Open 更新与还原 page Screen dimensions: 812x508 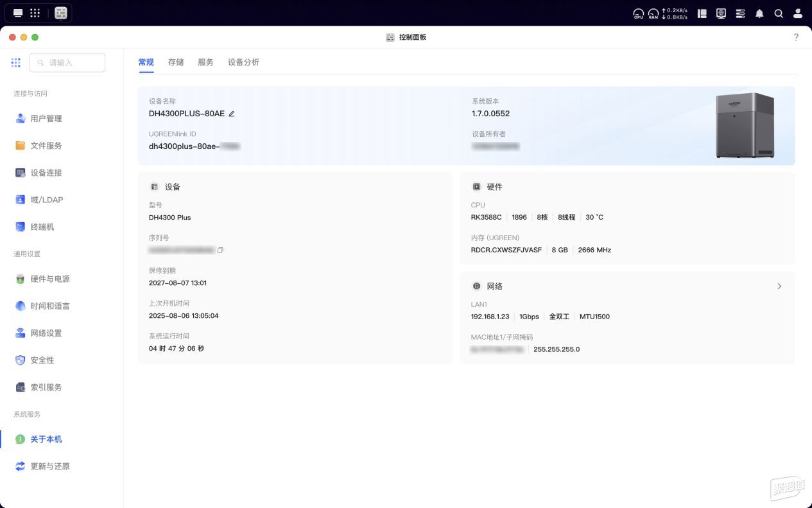click(x=50, y=466)
